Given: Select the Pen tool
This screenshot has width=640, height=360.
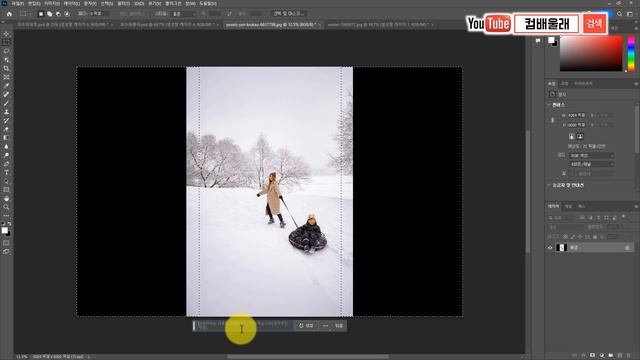Looking at the screenshot, I should (x=6, y=164).
